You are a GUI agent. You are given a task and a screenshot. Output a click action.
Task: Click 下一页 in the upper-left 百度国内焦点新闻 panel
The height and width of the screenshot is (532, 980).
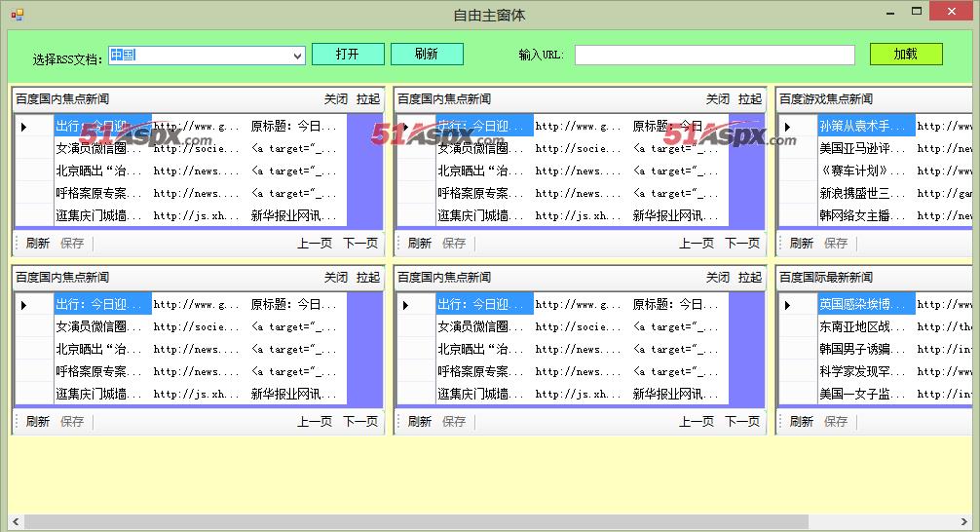pos(360,244)
